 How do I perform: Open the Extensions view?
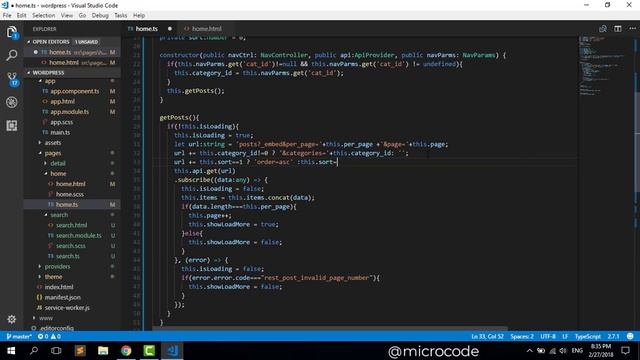pos(12,125)
